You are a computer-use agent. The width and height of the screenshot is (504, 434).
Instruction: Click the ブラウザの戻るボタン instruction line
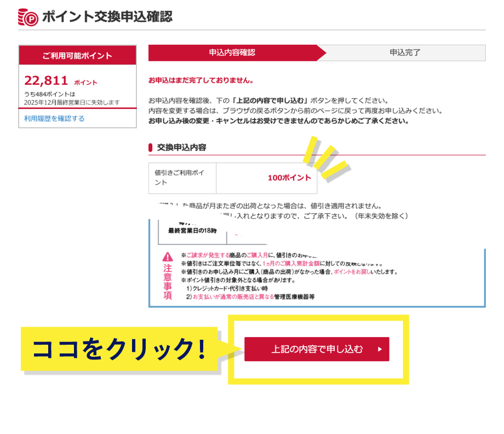[x=295, y=111]
